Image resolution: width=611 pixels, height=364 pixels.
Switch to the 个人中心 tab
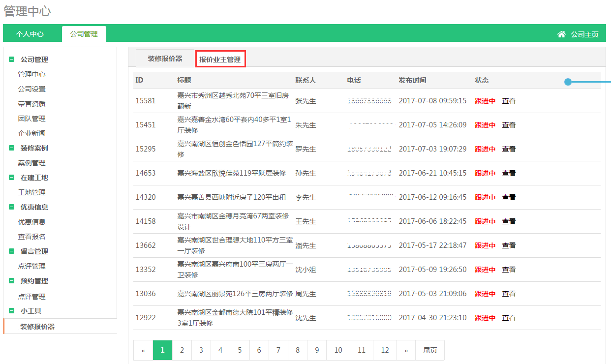pyautogui.click(x=30, y=34)
